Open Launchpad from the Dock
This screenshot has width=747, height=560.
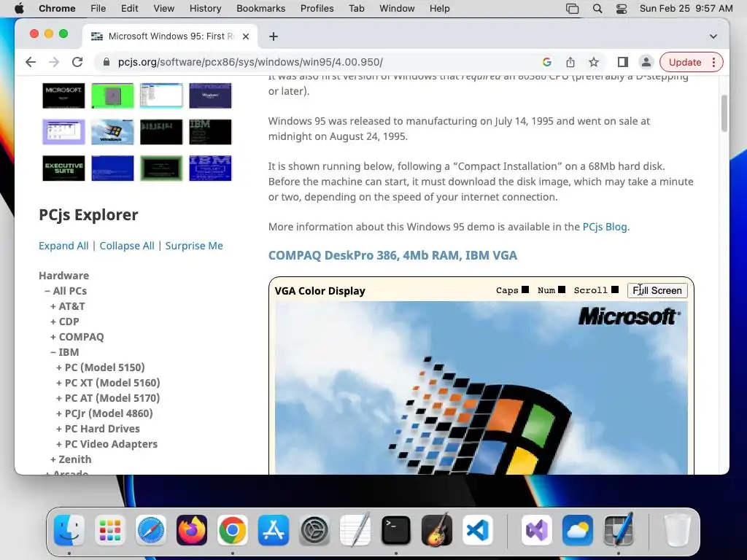click(110, 530)
